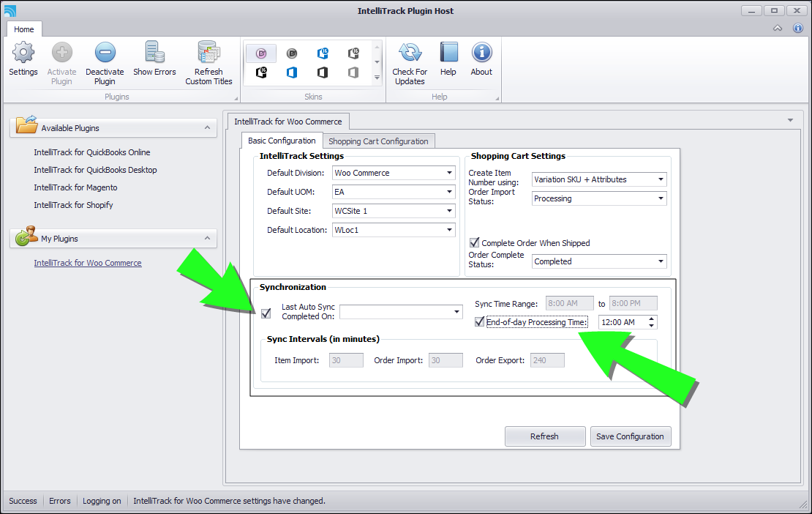Click the Available Plugins folder icon
This screenshot has width=812, height=514.
pos(26,125)
